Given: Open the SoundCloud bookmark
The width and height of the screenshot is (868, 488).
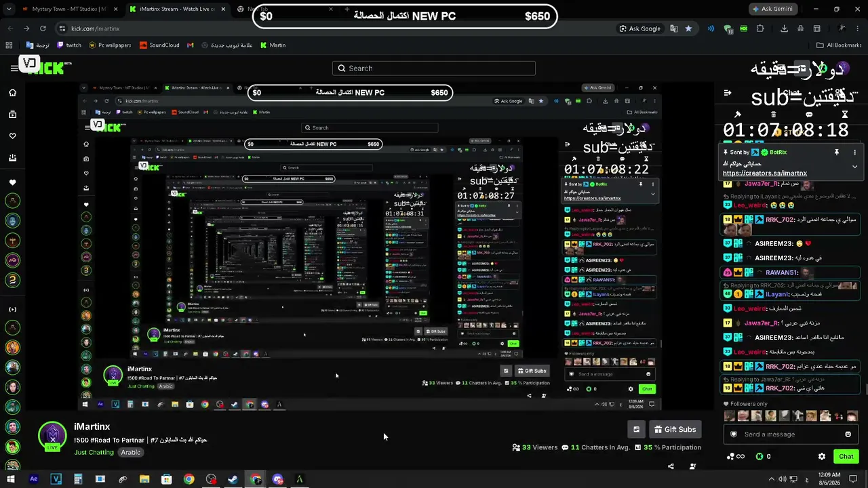Looking at the screenshot, I should click(x=159, y=45).
